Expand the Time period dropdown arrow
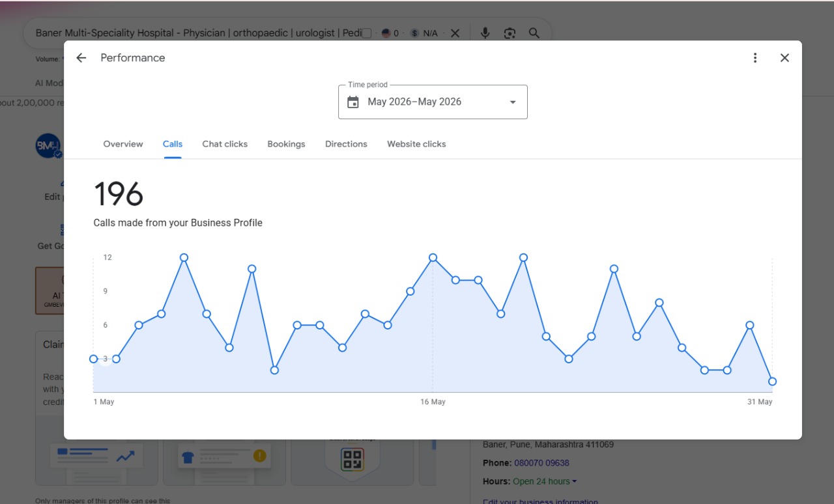This screenshot has height=504, width=834. (513, 102)
